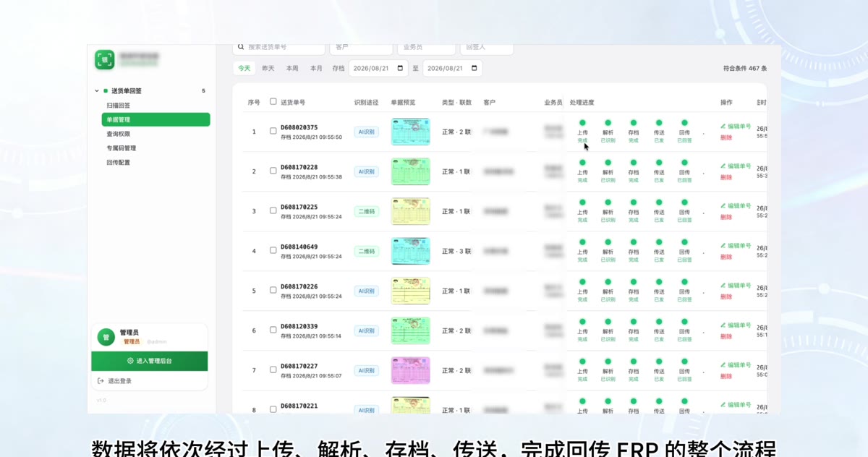868x457 pixels.
Task: Focus the 搜索送货单号 search field
Action: point(279,48)
